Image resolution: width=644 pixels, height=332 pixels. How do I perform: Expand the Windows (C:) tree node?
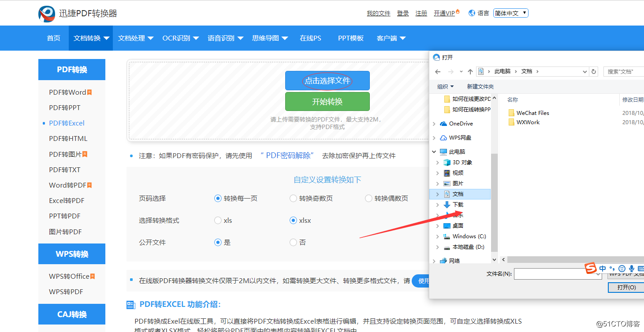[438, 237]
